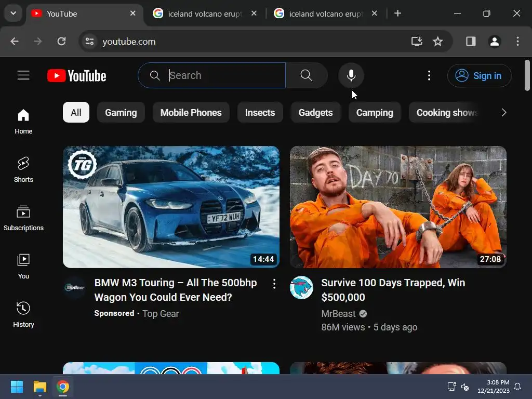Open Subscriptions in the sidebar

(x=23, y=219)
